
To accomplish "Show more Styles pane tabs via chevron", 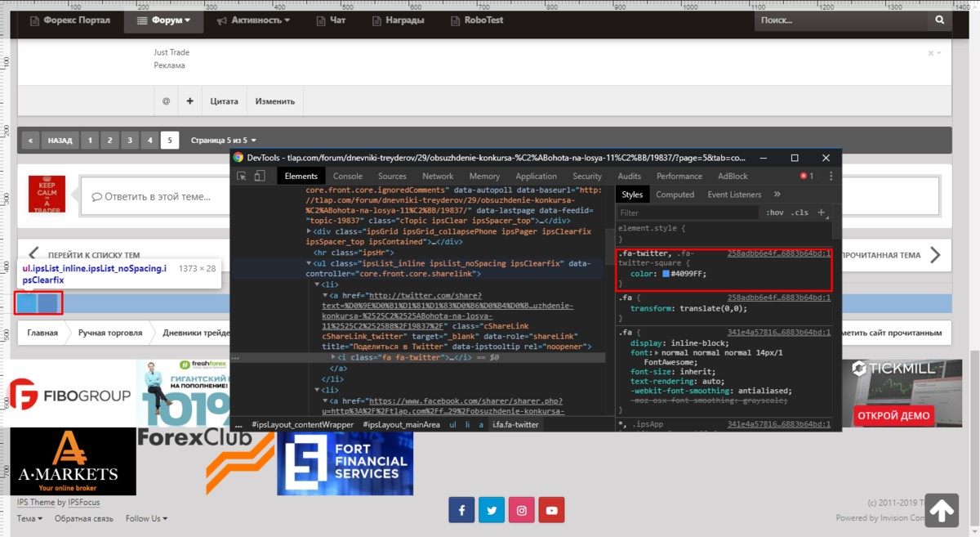I will (777, 195).
